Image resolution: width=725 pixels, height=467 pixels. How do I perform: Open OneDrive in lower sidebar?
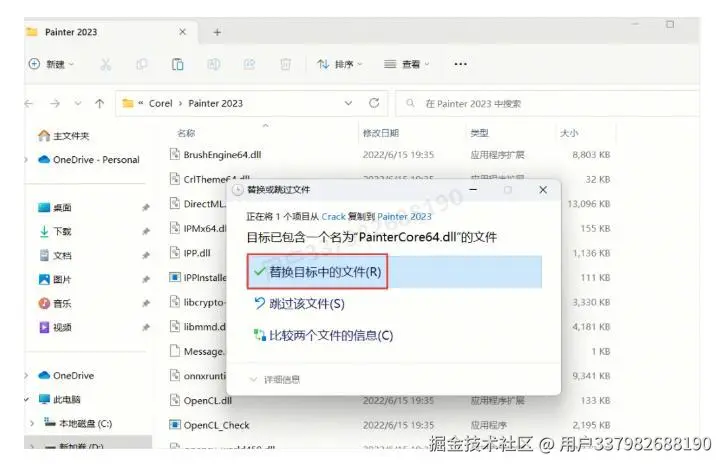66,375
